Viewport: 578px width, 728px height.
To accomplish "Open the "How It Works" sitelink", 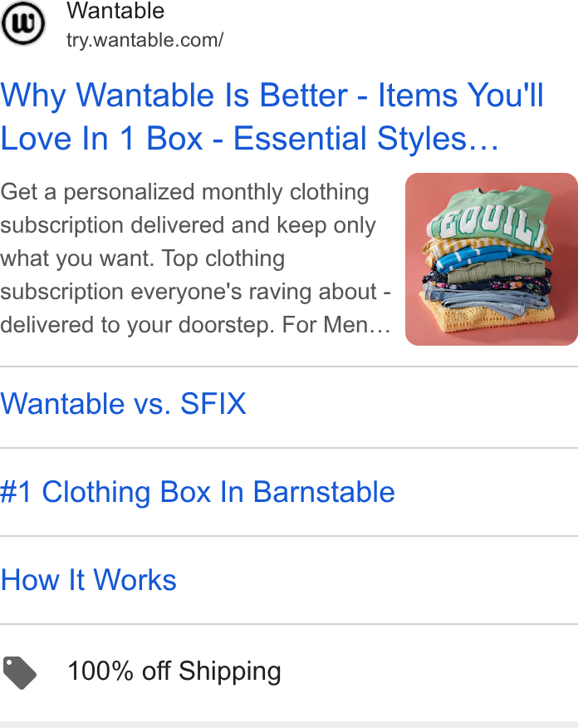I will (x=88, y=579).
